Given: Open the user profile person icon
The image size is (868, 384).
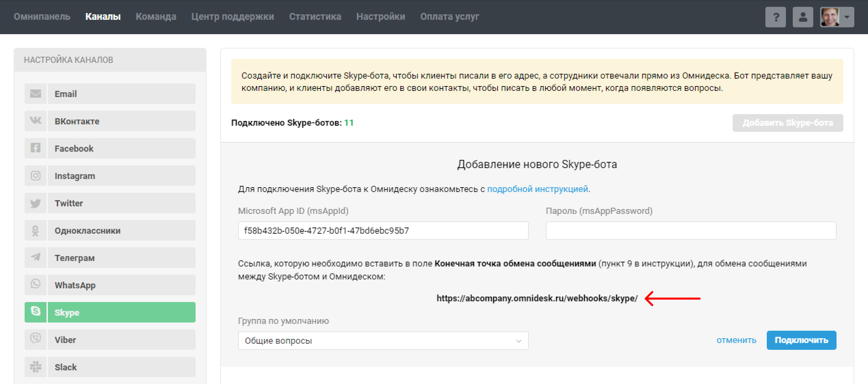Looking at the screenshot, I should coord(803,17).
